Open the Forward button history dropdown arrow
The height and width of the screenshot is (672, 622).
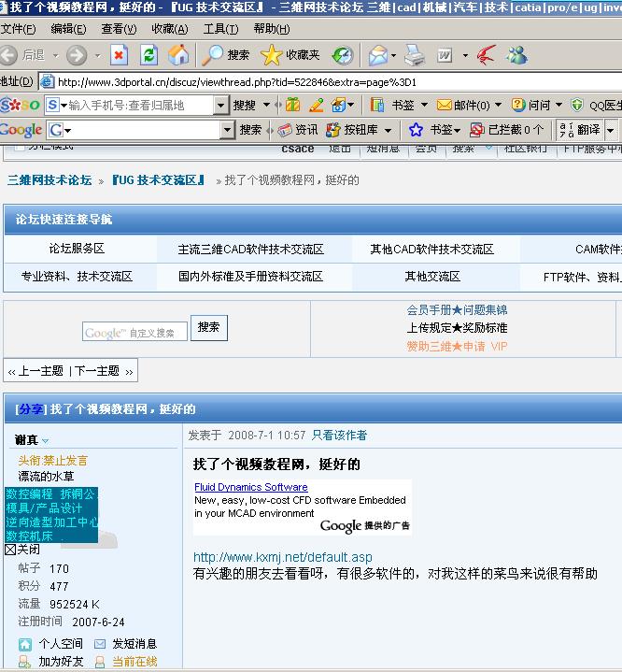pyautogui.click(x=98, y=56)
